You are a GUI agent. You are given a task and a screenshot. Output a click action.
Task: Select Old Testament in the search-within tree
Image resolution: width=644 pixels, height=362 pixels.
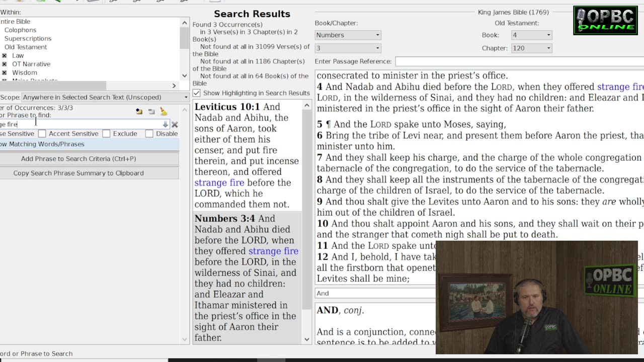(x=26, y=47)
